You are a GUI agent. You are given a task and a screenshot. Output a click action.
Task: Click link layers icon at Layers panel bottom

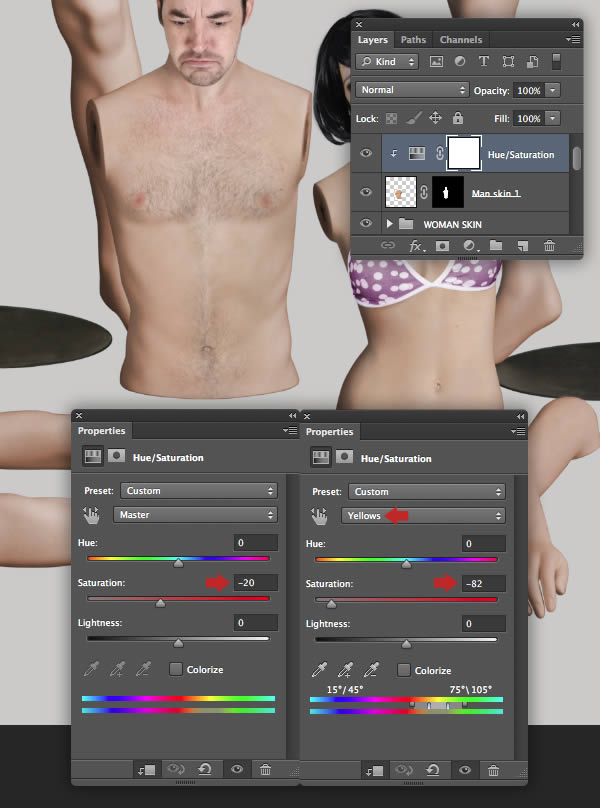(388, 246)
